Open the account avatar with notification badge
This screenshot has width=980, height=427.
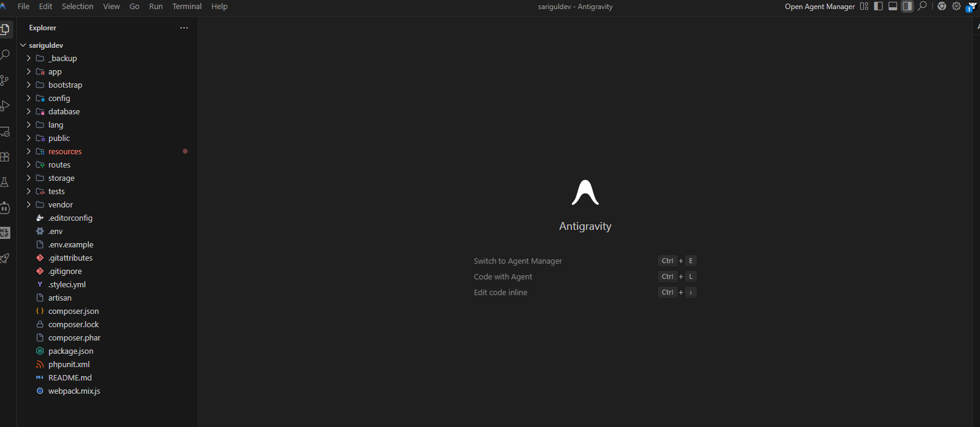coord(971,7)
